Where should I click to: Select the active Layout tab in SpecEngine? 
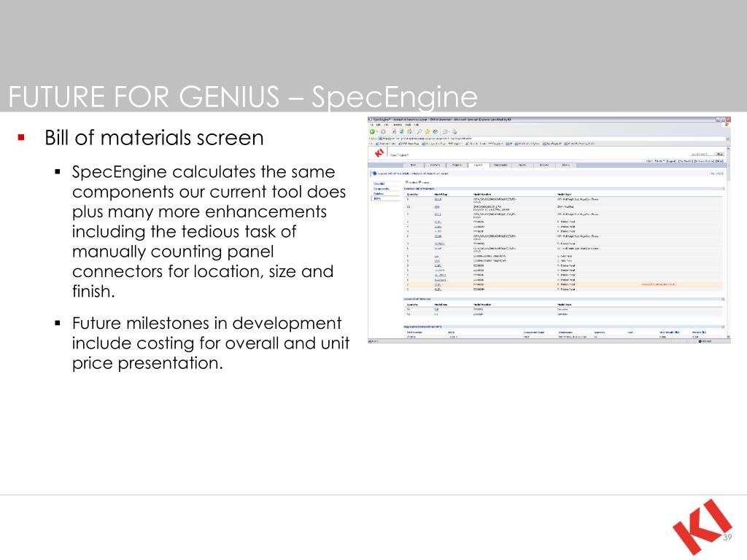(478, 166)
